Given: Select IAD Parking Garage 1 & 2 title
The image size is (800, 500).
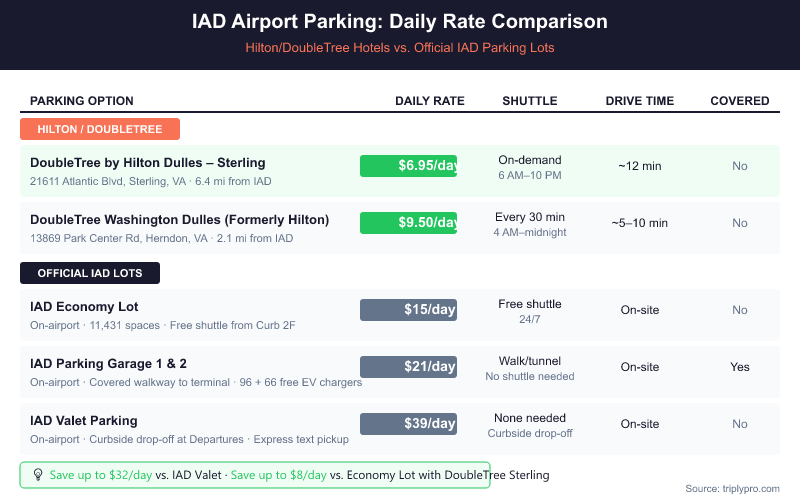Looking at the screenshot, I should (x=108, y=364).
